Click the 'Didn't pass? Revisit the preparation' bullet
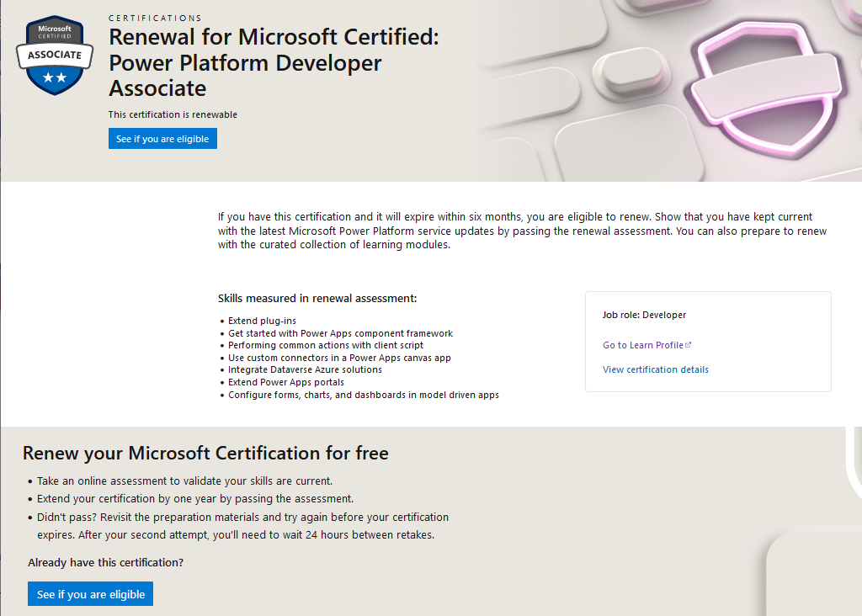This screenshot has width=862, height=616. click(242, 526)
